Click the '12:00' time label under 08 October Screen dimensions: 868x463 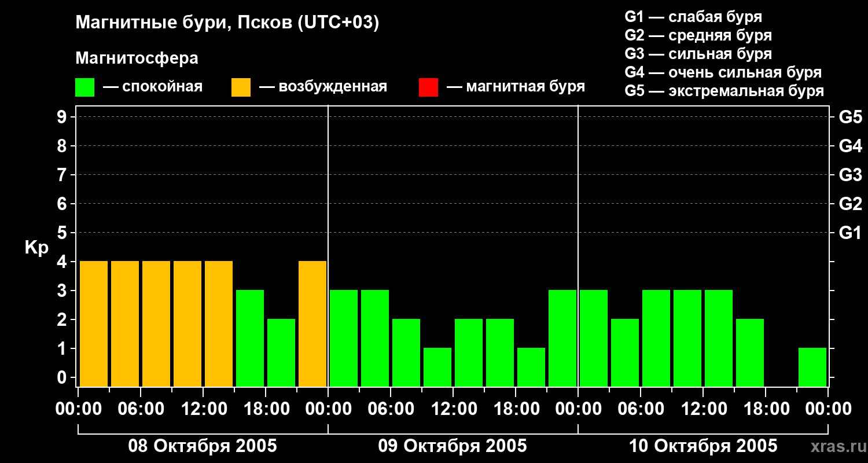point(203,409)
